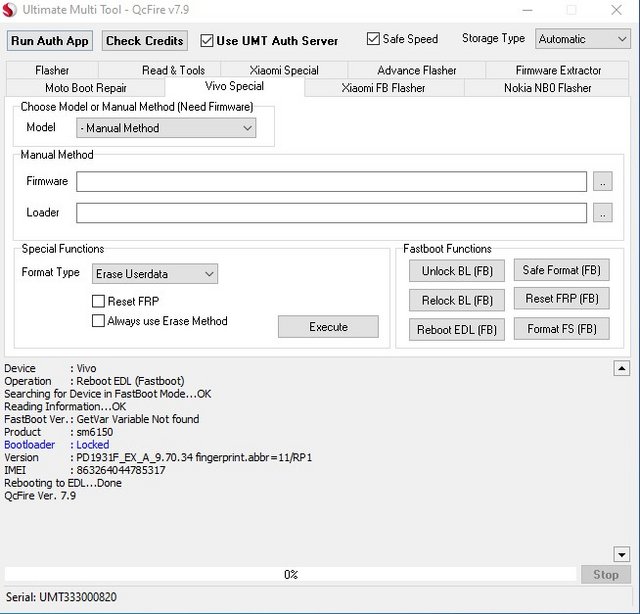
Task: Open the Format Type dropdown
Action: click(x=155, y=274)
